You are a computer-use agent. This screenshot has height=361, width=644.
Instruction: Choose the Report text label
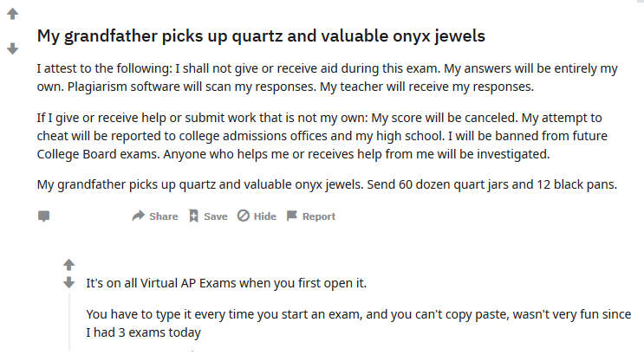pyautogui.click(x=319, y=216)
